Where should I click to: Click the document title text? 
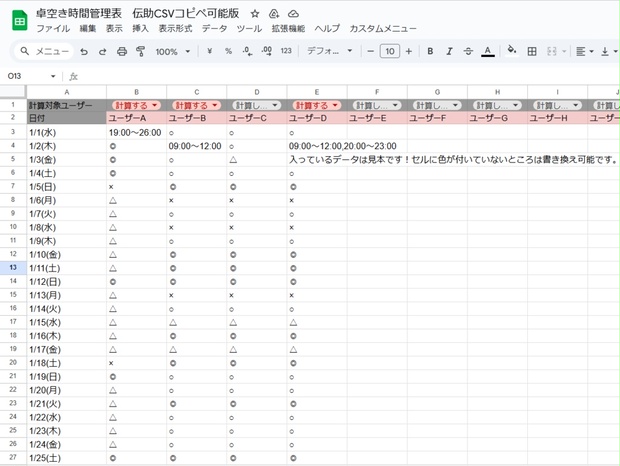[137, 13]
